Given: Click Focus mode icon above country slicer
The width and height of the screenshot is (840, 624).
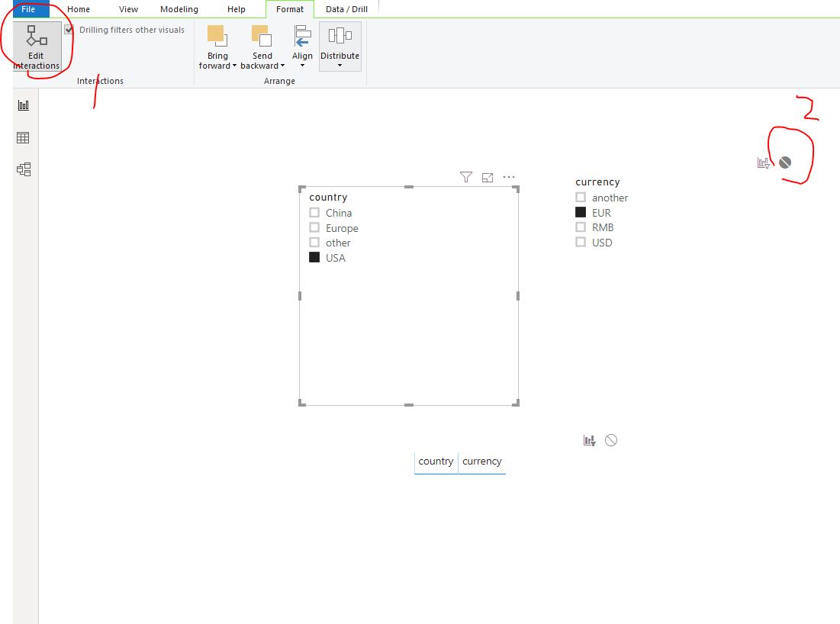Looking at the screenshot, I should pos(488,177).
